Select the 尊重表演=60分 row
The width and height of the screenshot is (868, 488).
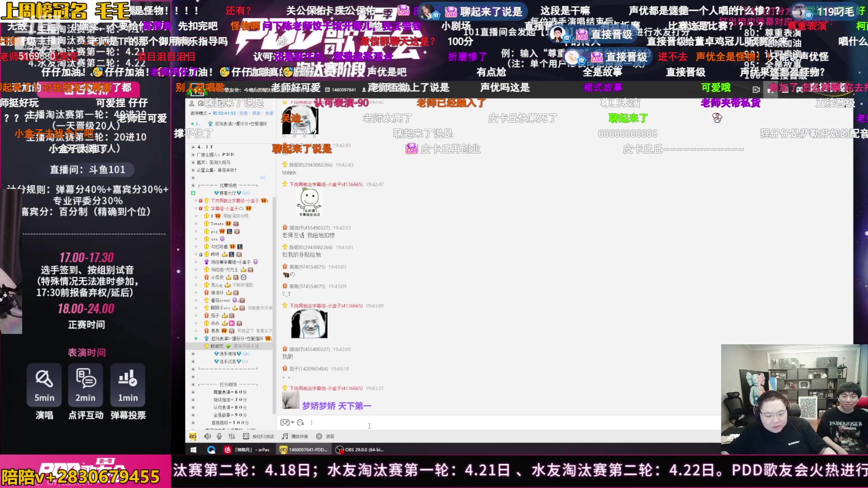click(x=230, y=392)
